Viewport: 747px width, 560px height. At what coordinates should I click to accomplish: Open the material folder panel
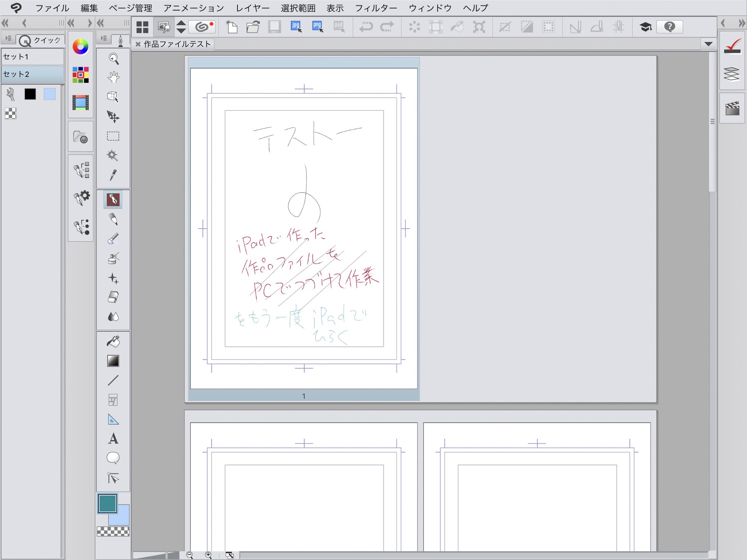(81, 137)
